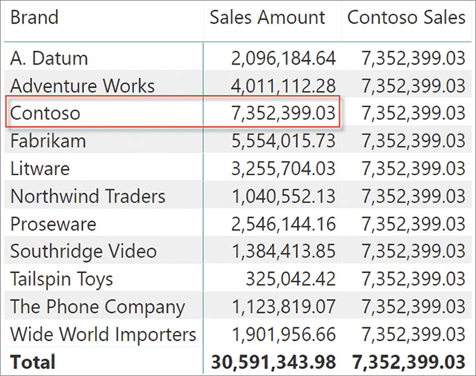
Task: Click sales amount 1,901,956.66
Action: pos(283,334)
